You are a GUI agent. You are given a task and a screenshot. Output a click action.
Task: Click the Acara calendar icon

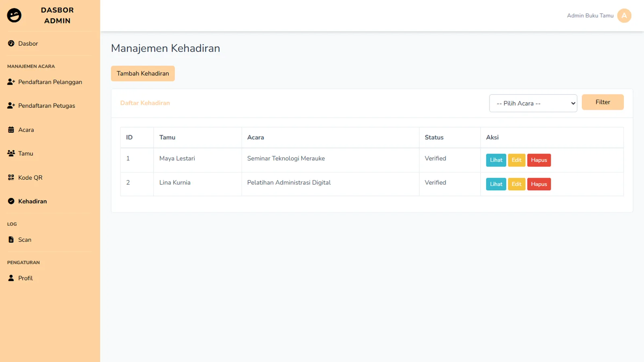pos(11,130)
